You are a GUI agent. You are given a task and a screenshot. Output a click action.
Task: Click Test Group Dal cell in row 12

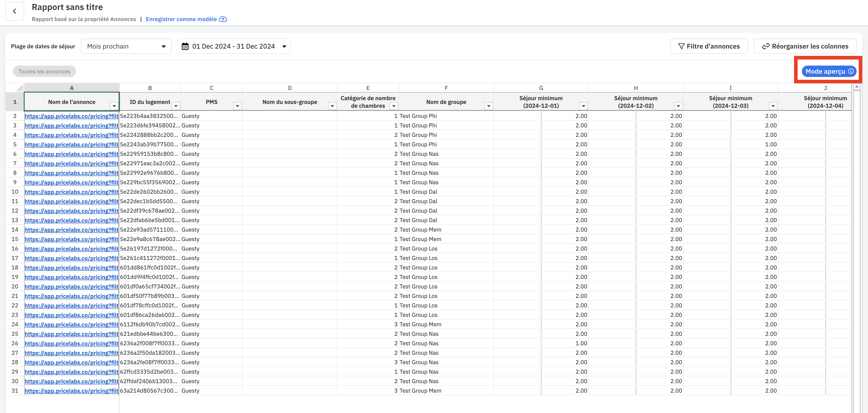446,211
